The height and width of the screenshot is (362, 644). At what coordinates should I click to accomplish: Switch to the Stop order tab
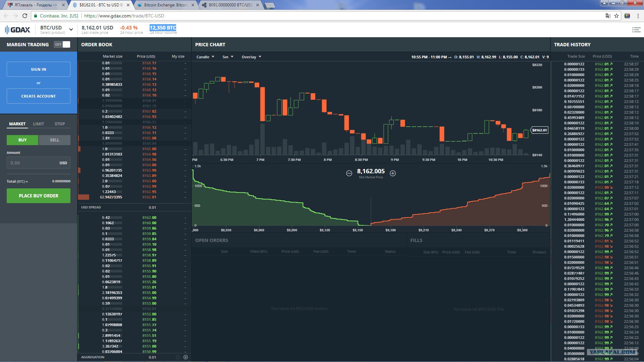coord(60,124)
